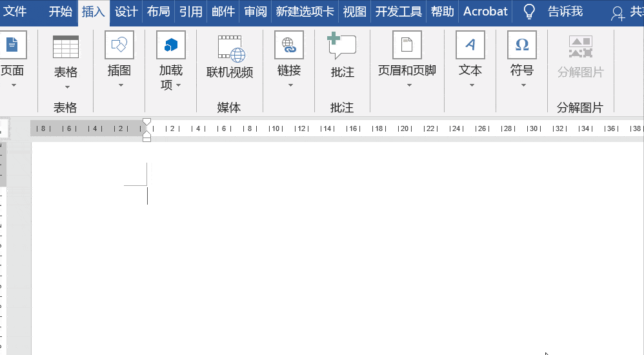Switch to the 设计 (Design) tab
The height and width of the screenshot is (355, 644).
click(126, 11)
